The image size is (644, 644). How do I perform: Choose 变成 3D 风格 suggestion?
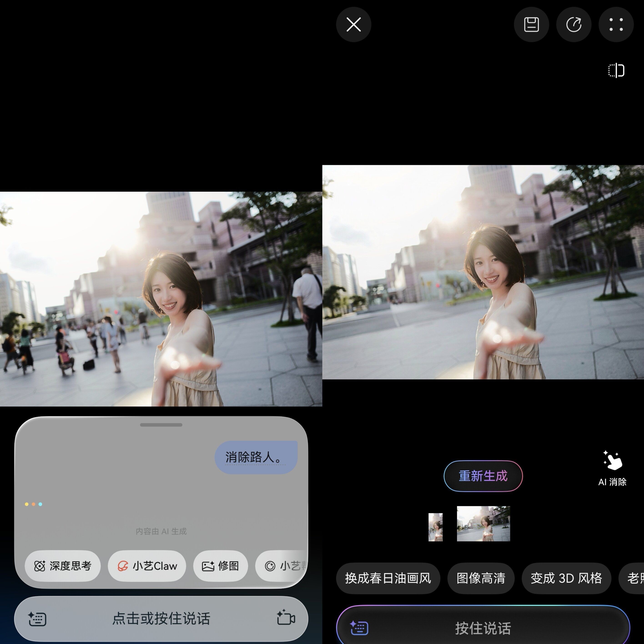pyautogui.click(x=566, y=578)
